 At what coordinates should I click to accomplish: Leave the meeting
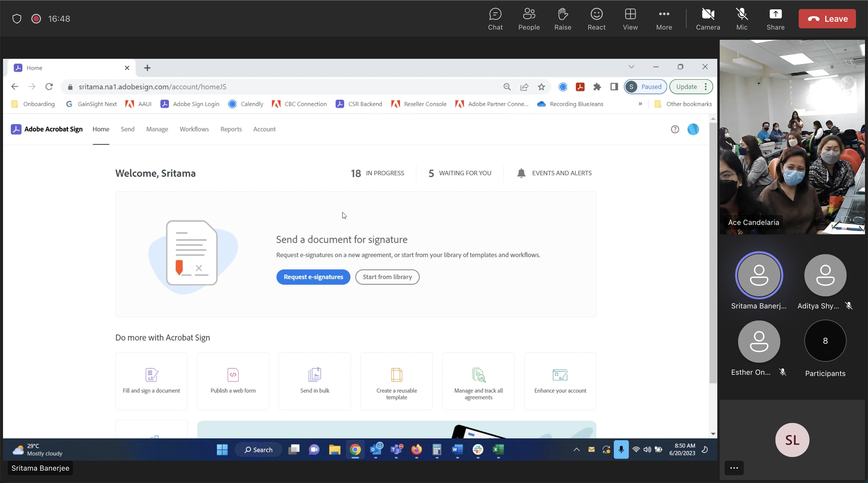[827, 18]
